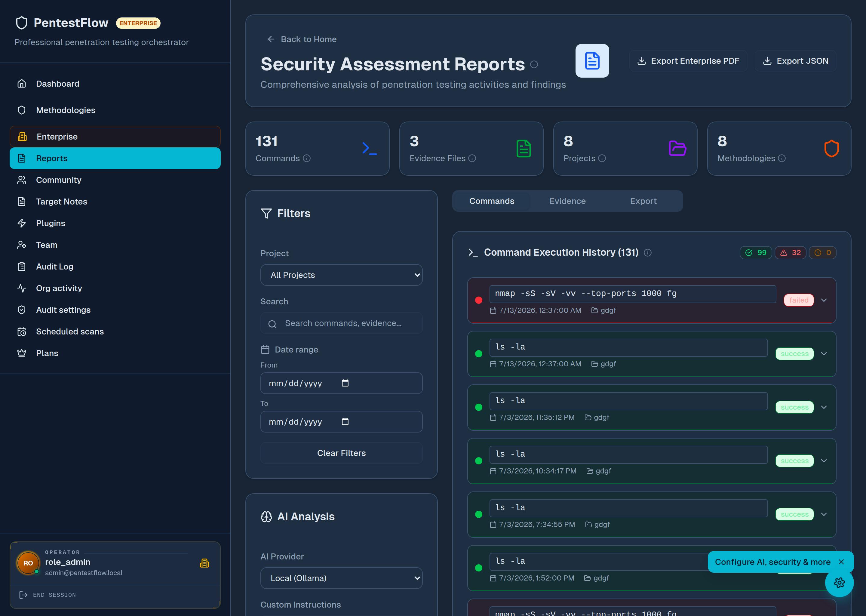The image size is (866, 616).
Task: Click the RO operator avatar
Action: pos(28,563)
